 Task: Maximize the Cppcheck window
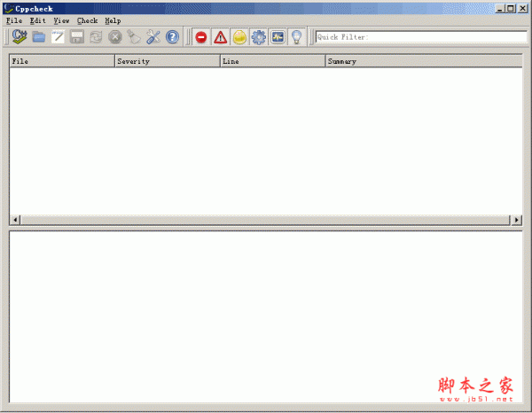[511, 9]
